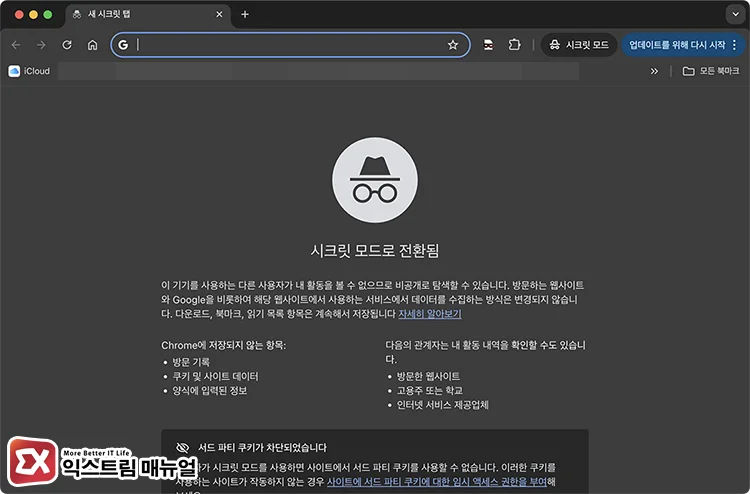Reload the current page
The image size is (750, 494).
pos(67,45)
